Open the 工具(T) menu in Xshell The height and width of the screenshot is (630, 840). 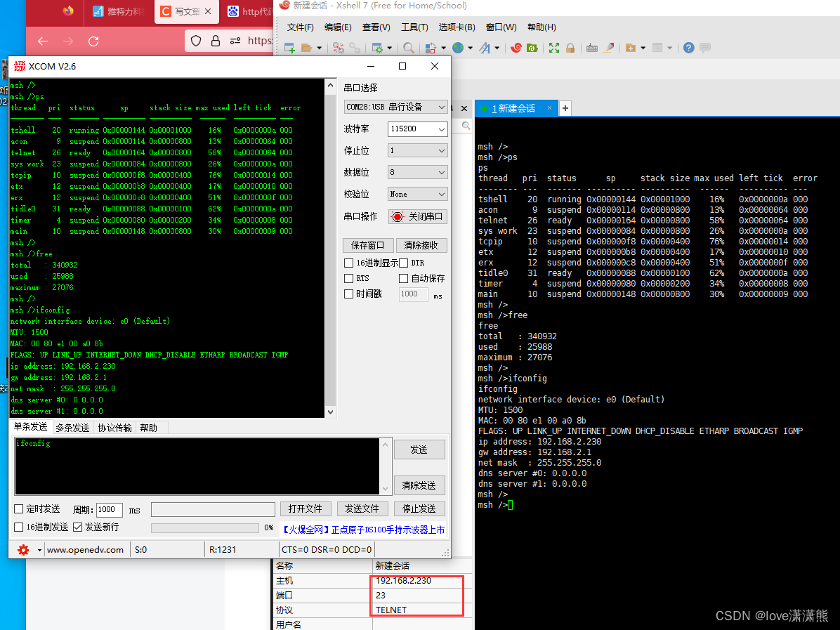click(x=414, y=27)
